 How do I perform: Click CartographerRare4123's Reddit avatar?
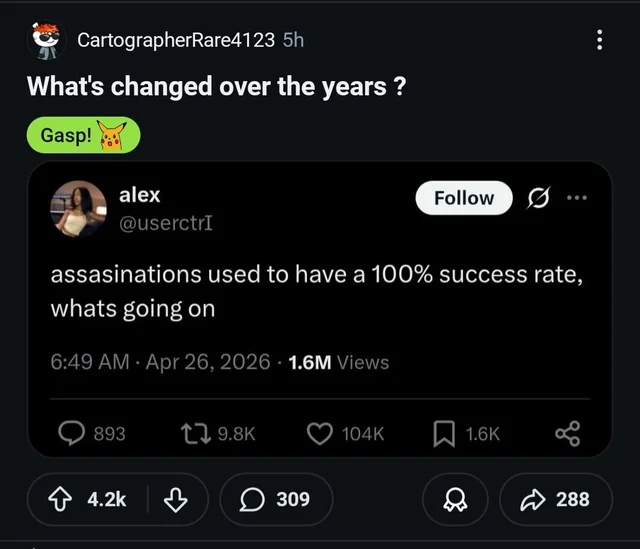pyautogui.click(x=43, y=38)
